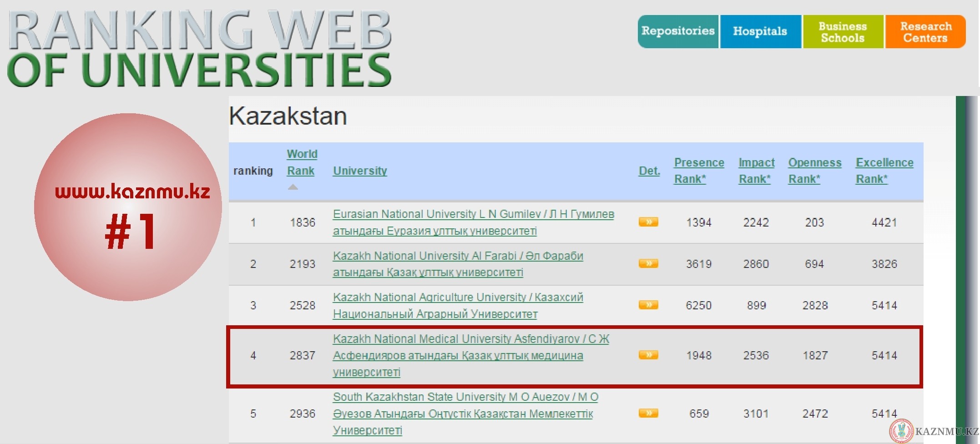980x444 pixels.
Task: Select impact rank value 2860
Action: (756, 264)
